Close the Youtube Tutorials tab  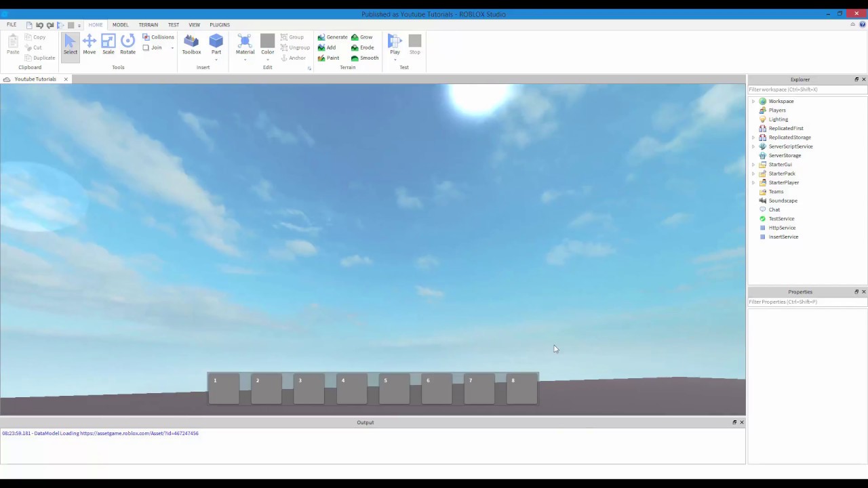(x=66, y=79)
